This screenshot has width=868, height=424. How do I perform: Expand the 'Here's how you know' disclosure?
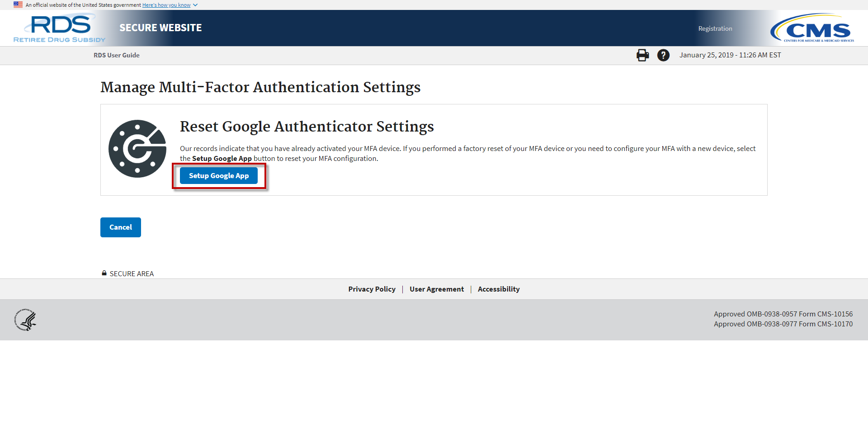click(166, 5)
